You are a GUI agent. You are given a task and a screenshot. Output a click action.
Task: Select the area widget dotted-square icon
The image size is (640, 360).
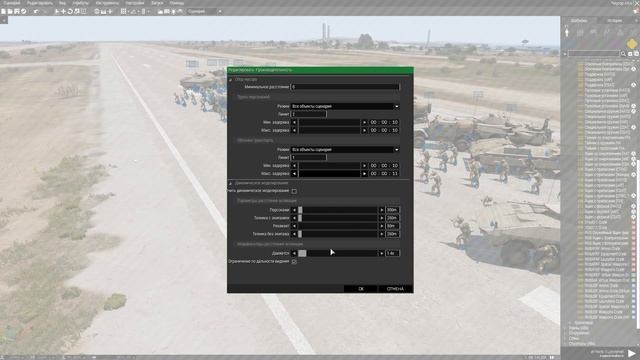coord(84,11)
